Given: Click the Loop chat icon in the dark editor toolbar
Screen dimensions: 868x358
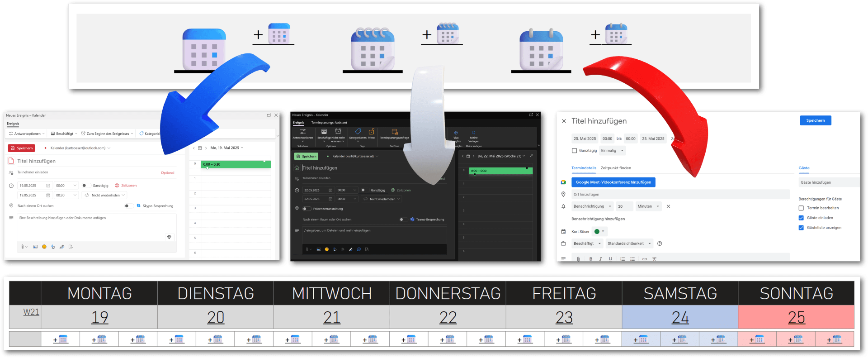Looking at the screenshot, I should (359, 249).
